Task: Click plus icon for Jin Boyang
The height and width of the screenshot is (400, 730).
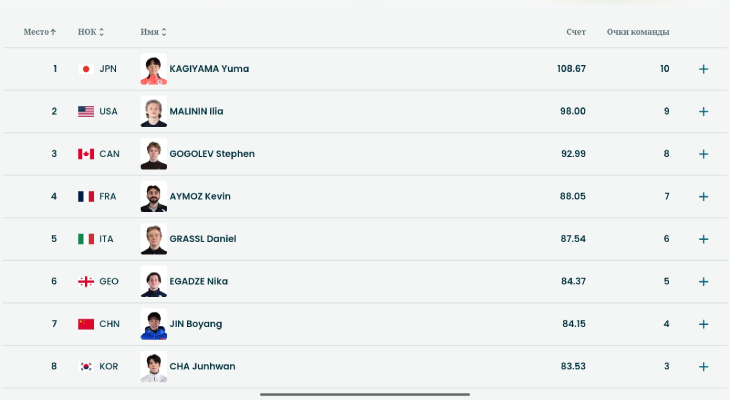Action: (703, 324)
